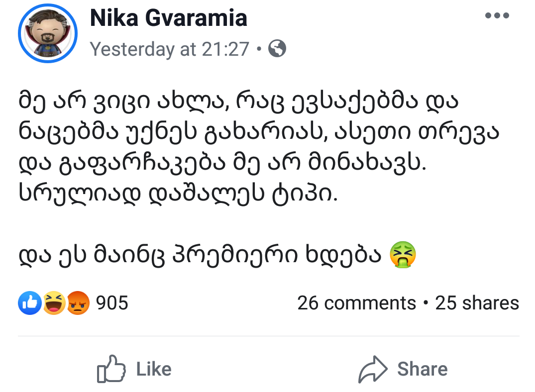View the 25 shares list
The height and width of the screenshot is (392, 535).
[477, 303]
